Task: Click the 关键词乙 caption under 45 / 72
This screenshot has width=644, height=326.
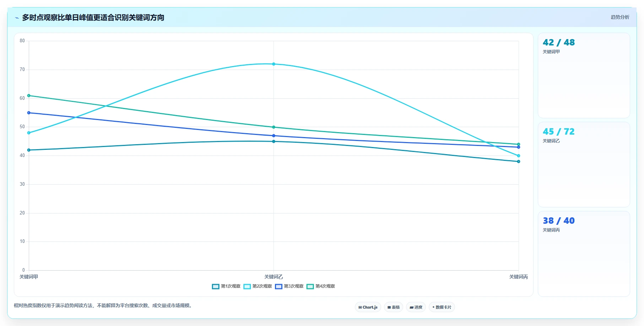Action: pos(551,141)
